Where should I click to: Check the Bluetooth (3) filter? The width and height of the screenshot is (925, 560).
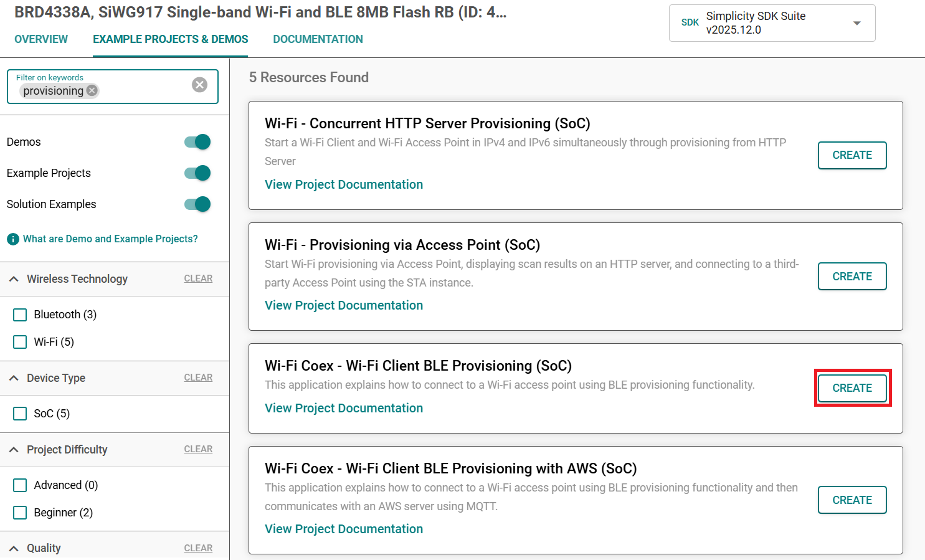pyautogui.click(x=20, y=315)
